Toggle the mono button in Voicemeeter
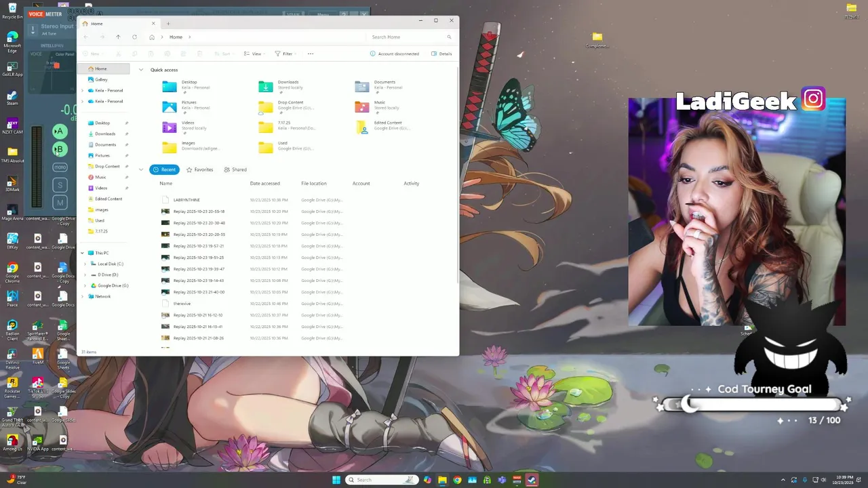 tap(60, 167)
